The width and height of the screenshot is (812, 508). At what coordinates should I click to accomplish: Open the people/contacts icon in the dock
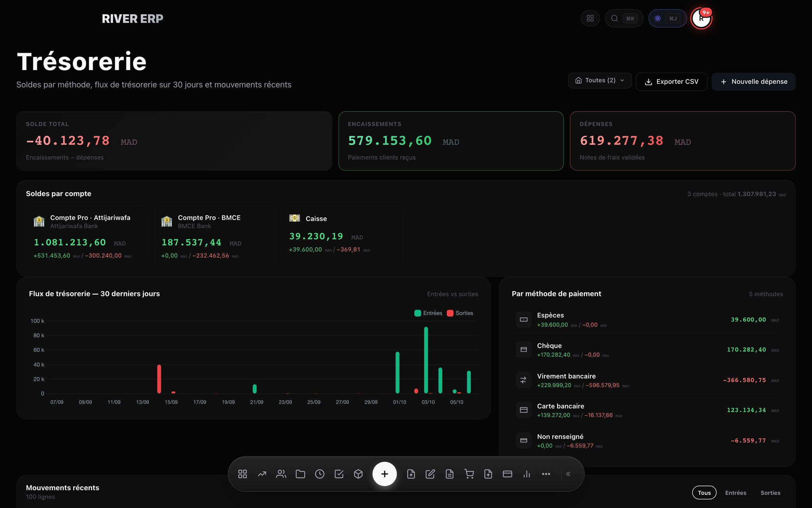coord(281,474)
